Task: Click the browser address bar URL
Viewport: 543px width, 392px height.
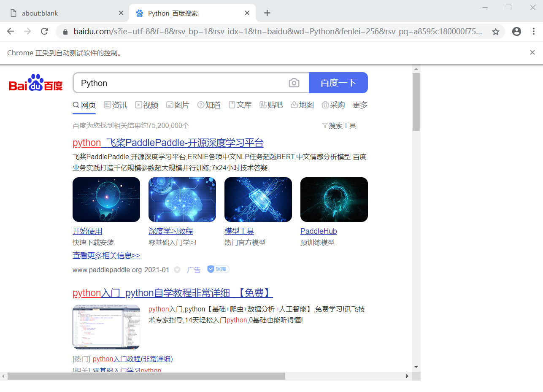Action: [x=277, y=32]
